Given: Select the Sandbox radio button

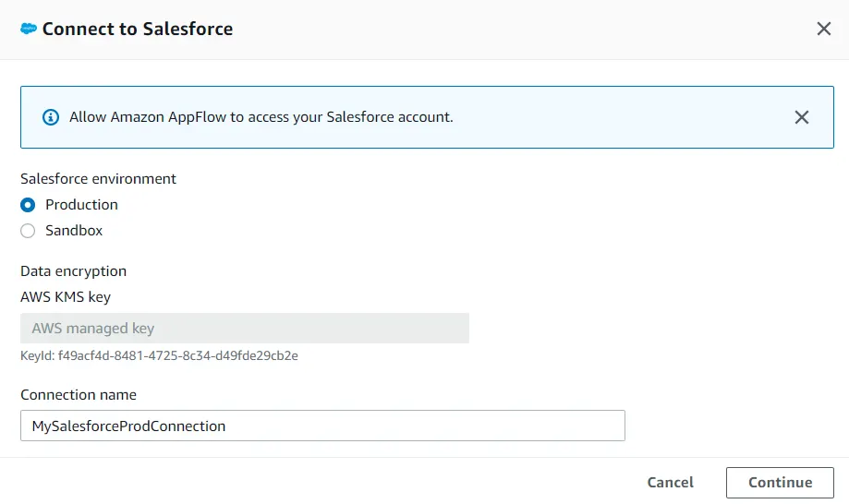Looking at the screenshot, I should [x=29, y=231].
